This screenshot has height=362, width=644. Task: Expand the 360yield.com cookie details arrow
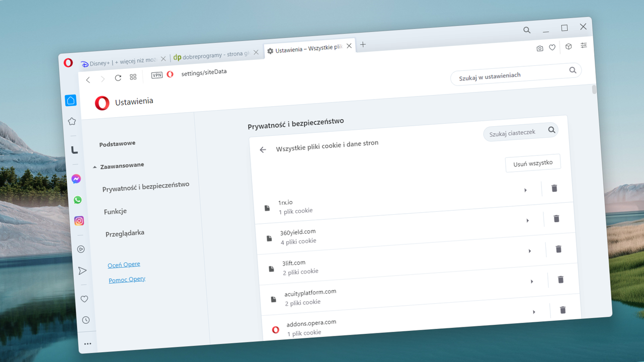[x=527, y=220]
